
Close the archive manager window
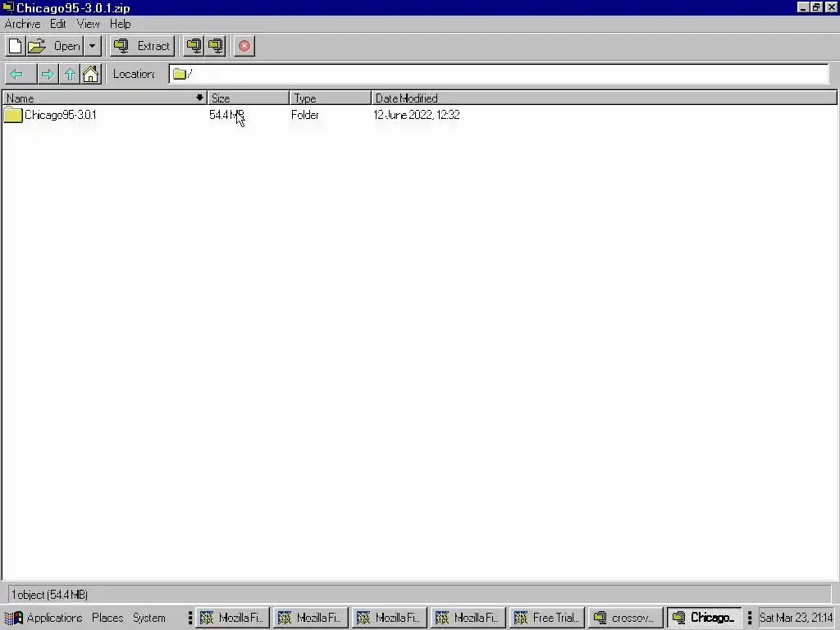point(831,7)
